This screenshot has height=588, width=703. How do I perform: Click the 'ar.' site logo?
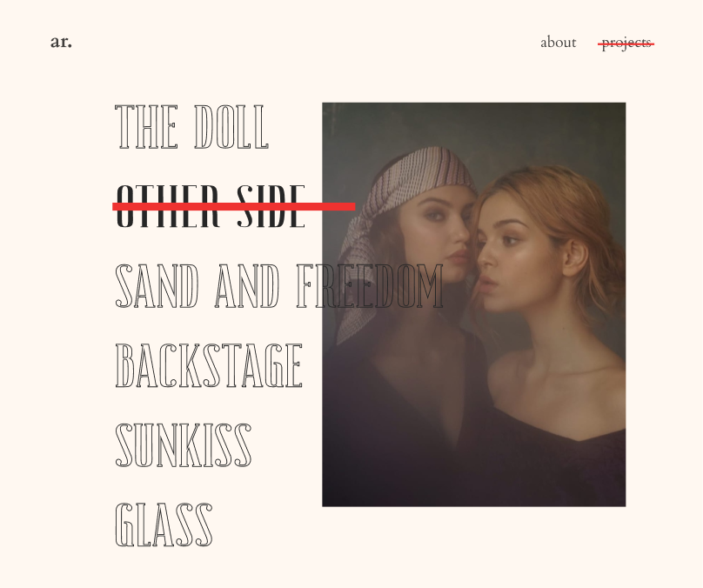point(61,42)
